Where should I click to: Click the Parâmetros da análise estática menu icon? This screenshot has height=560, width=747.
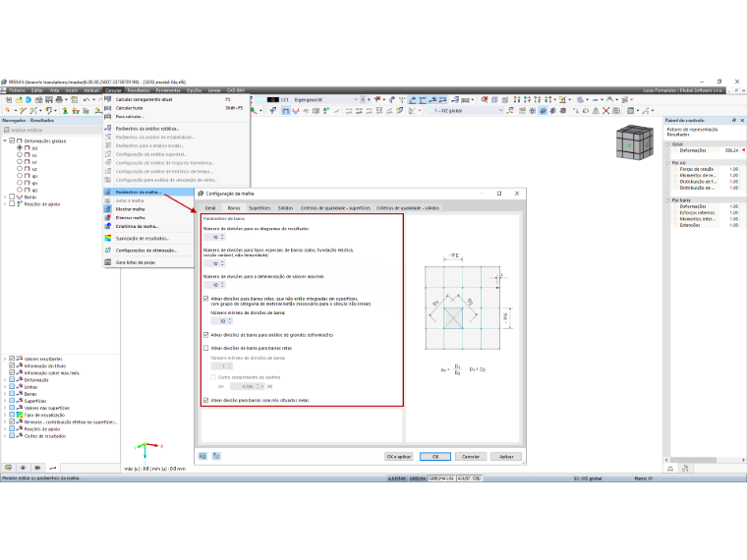click(x=108, y=128)
